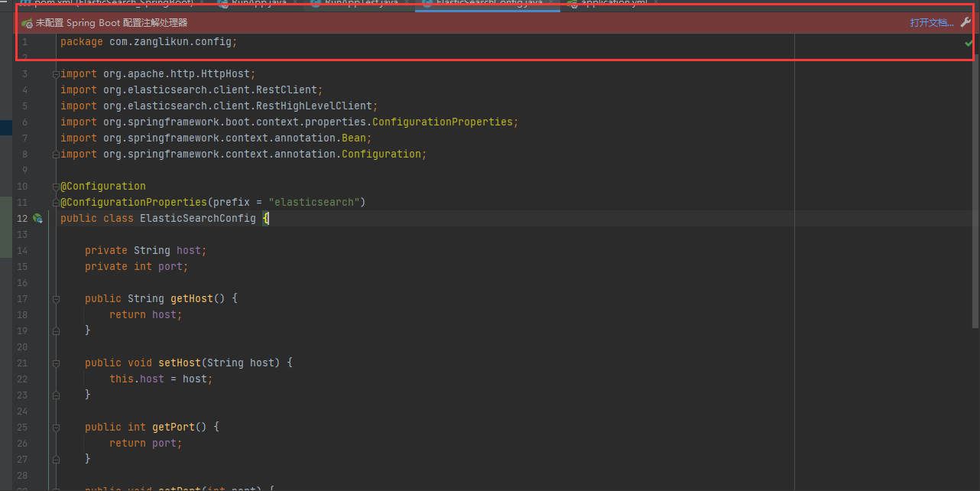
Task: Fold the getHost method at line 17
Action: point(56,299)
